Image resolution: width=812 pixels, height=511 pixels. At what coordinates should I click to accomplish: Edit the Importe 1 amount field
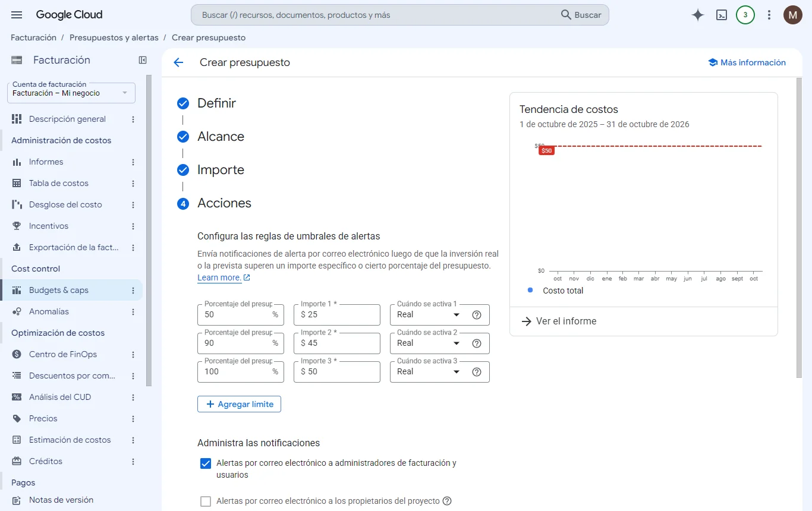(x=337, y=315)
